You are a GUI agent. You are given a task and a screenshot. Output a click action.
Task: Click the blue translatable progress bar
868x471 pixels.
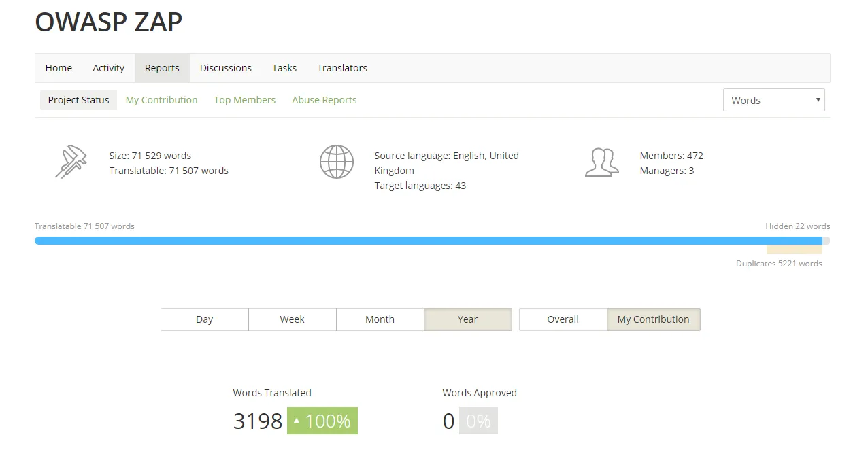(429, 241)
